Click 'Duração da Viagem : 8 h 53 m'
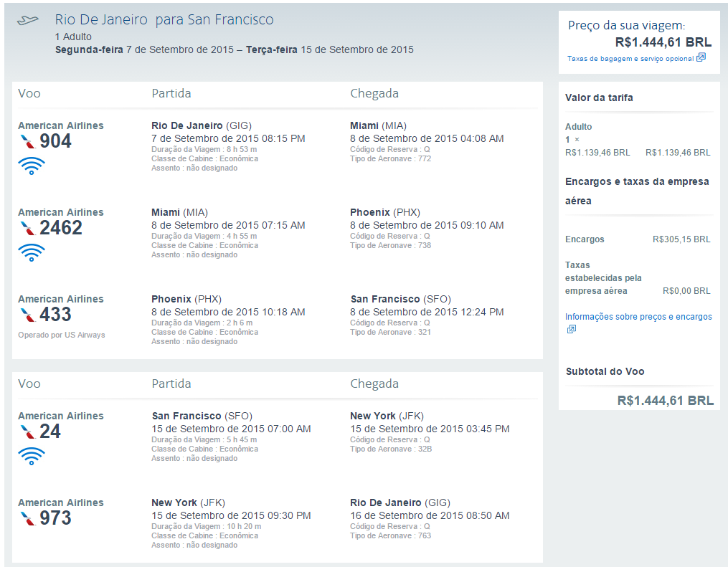Image resolution: width=728 pixels, height=567 pixels. [x=204, y=149]
